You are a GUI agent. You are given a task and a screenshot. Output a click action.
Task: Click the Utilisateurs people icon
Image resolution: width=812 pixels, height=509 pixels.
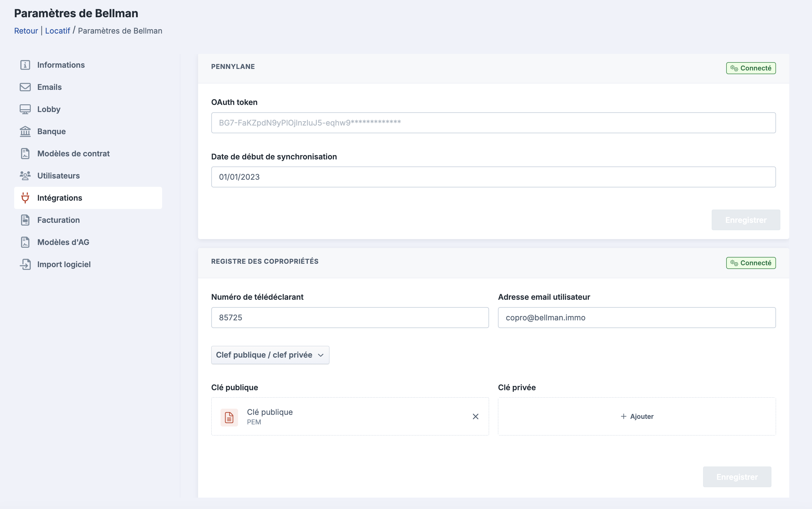pos(25,176)
